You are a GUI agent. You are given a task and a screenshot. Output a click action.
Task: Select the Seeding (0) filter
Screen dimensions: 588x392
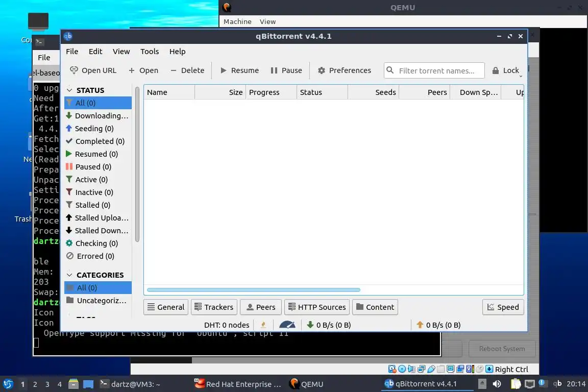click(98, 128)
